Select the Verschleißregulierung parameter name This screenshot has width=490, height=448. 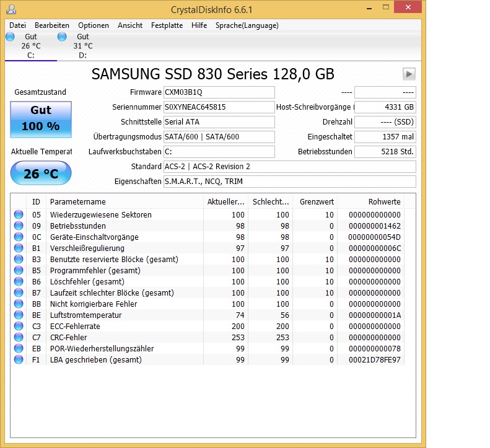click(87, 248)
